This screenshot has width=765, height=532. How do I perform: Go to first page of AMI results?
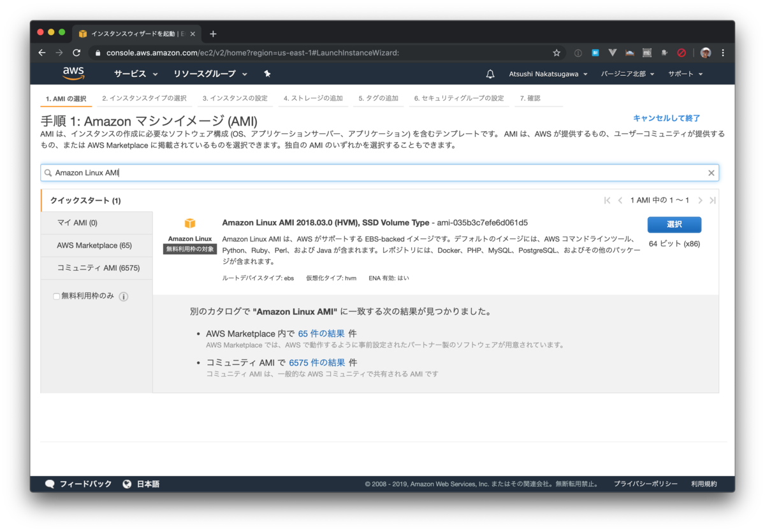(608, 200)
